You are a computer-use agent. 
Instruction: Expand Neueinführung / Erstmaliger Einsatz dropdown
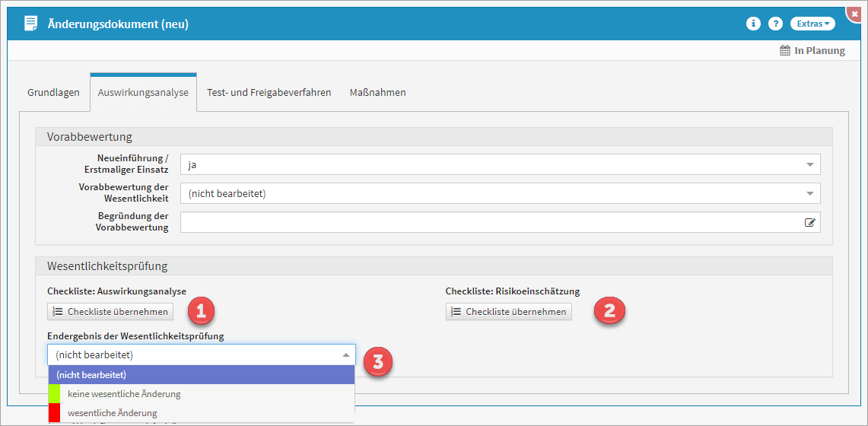pyautogui.click(x=809, y=164)
